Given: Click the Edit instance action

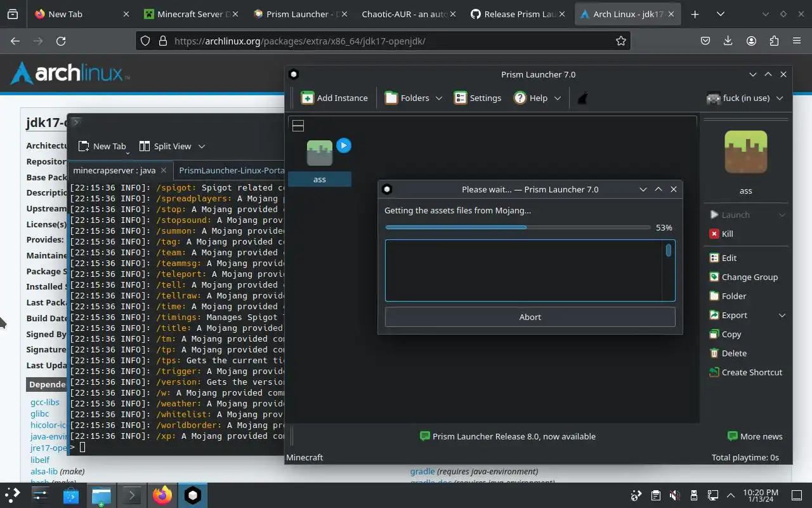Looking at the screenshot, I should 723,258.
